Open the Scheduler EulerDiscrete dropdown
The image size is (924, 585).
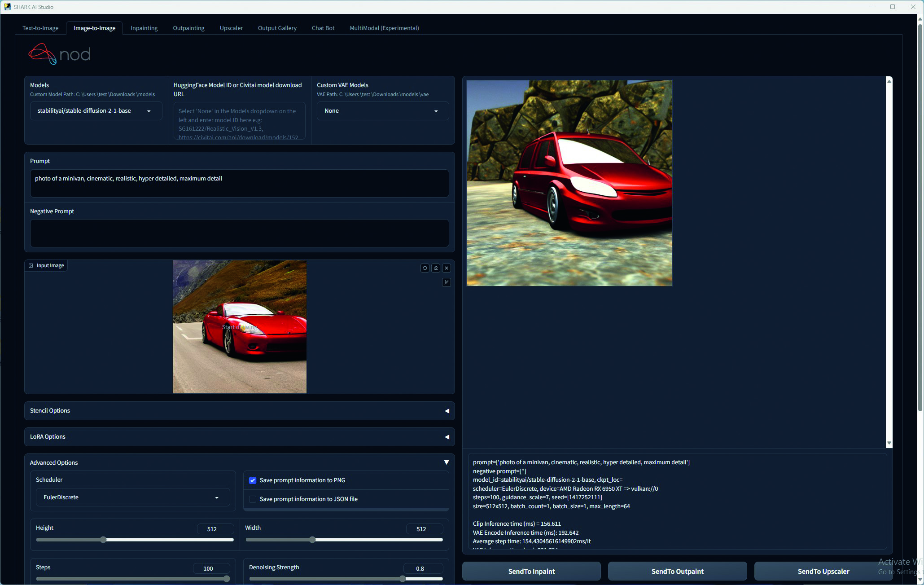(132, 497)
